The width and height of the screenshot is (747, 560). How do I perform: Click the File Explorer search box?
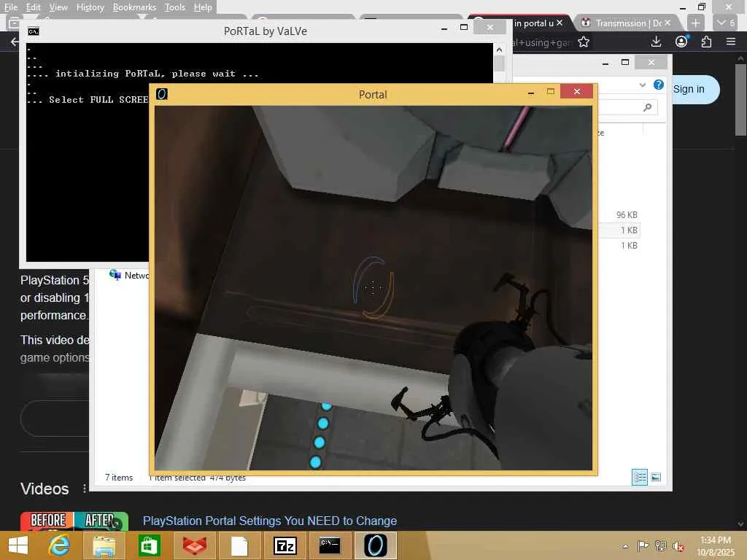coord(628,108)
